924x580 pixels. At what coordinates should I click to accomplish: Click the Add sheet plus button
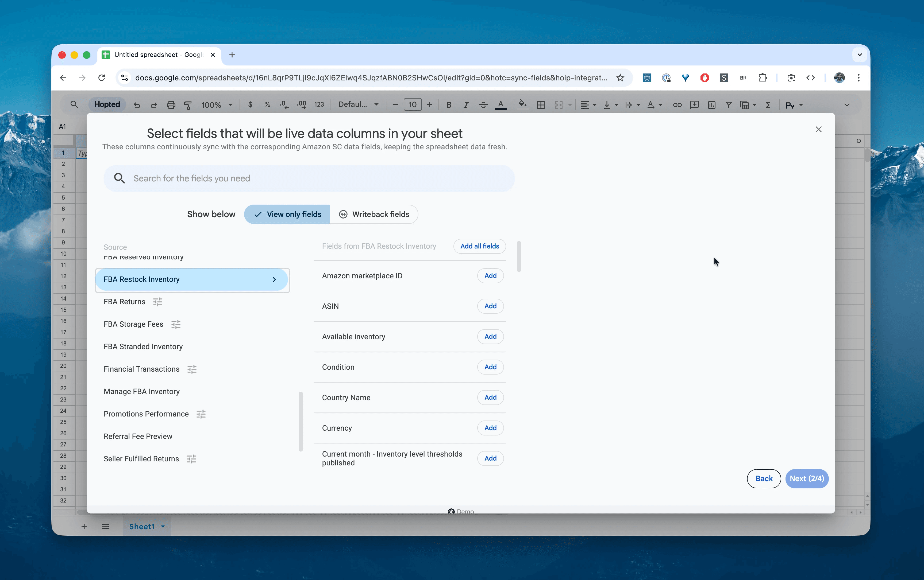[x=84, y=526]
